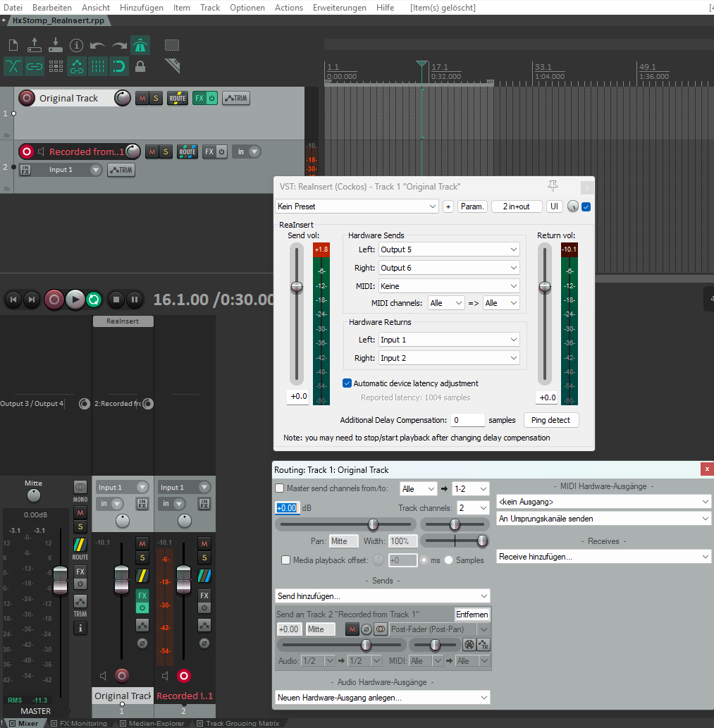This screenshot has height=728, width=714.
Task: Open Hardware Returns Left Input 1 dropdown
Action: pyautogui.click(x=449, y=340)
